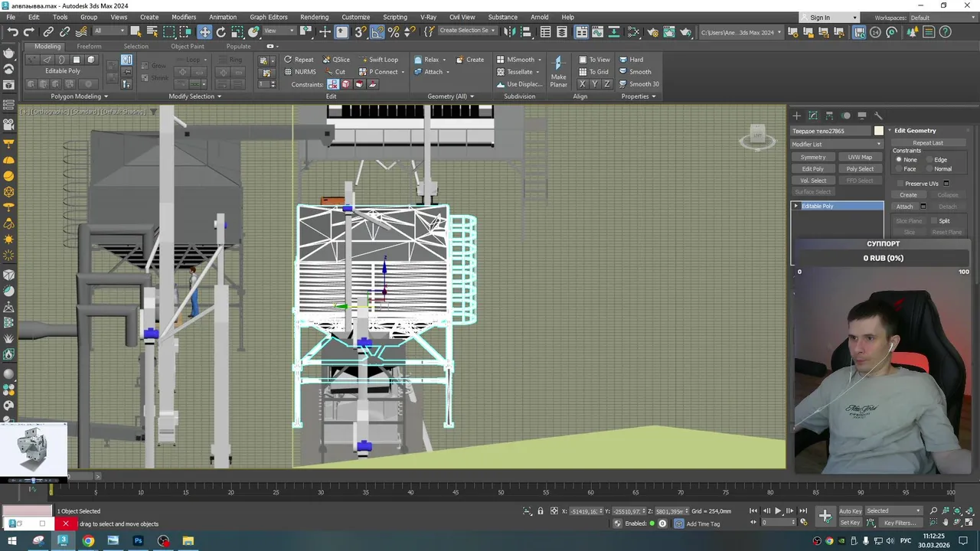The image size is (980, 551).
Task: Click the Select and Rotate tool
Action: 220,31
